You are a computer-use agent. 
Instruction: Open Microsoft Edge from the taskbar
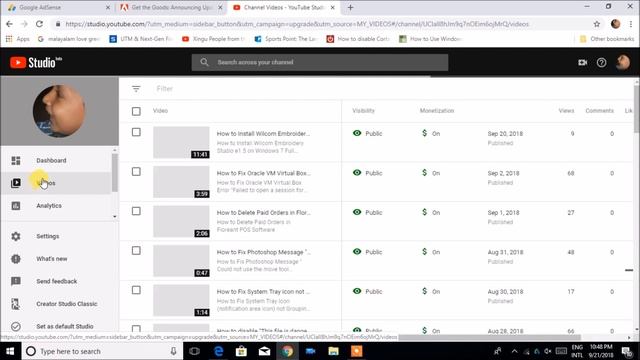pos(218,351)
